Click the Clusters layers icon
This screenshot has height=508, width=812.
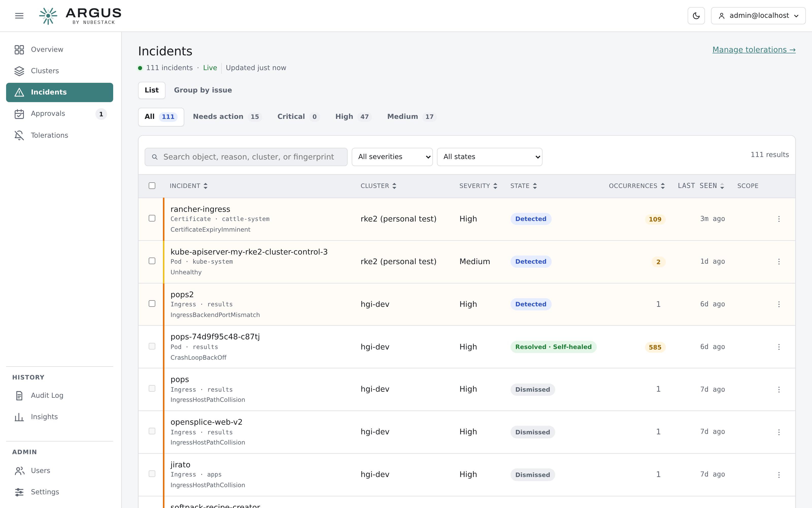pos(19,71)
